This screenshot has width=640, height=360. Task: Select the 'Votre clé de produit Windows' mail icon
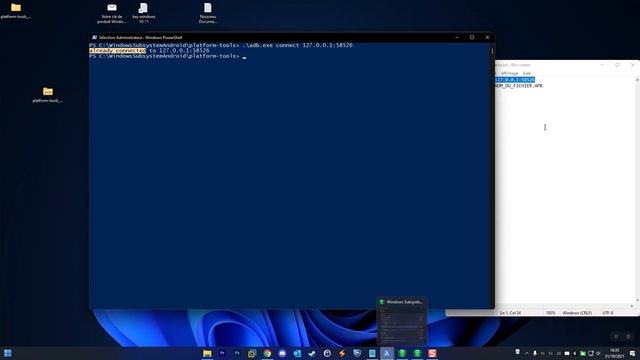pos(111,13)
